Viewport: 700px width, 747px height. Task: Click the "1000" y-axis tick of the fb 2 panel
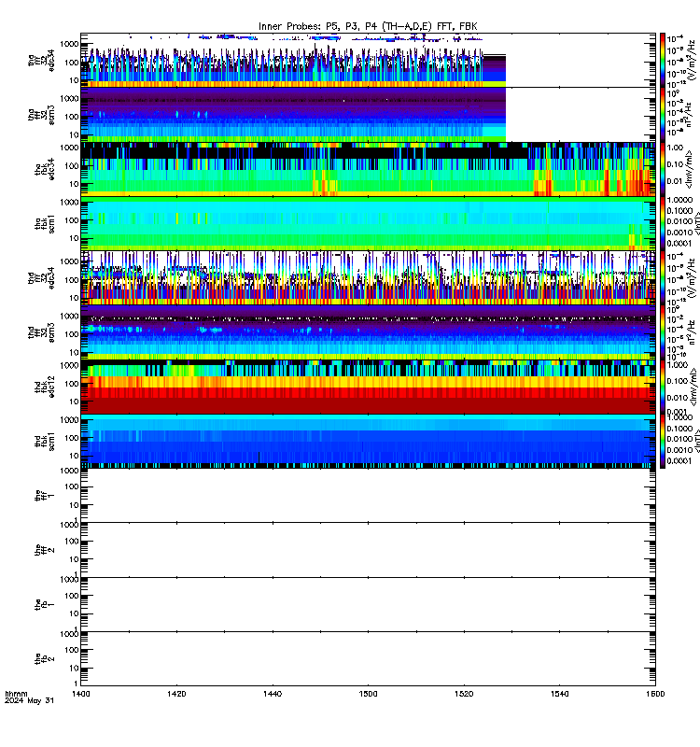point(69,634)
